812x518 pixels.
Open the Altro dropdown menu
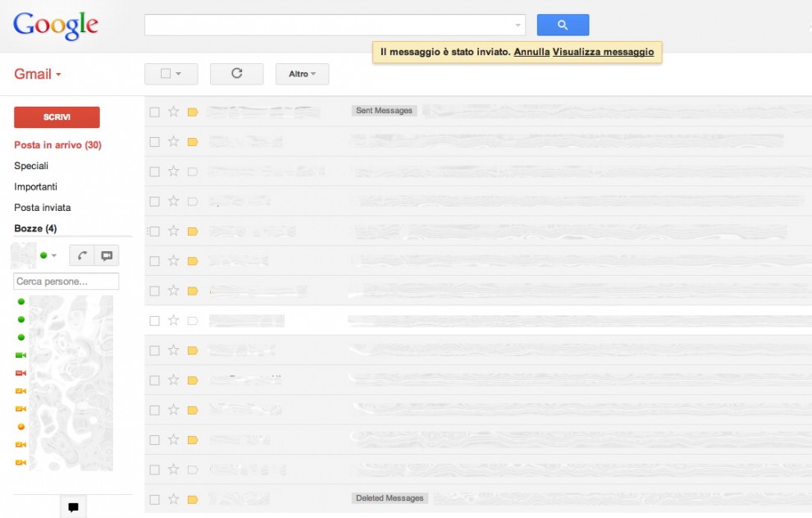point(303,74)
